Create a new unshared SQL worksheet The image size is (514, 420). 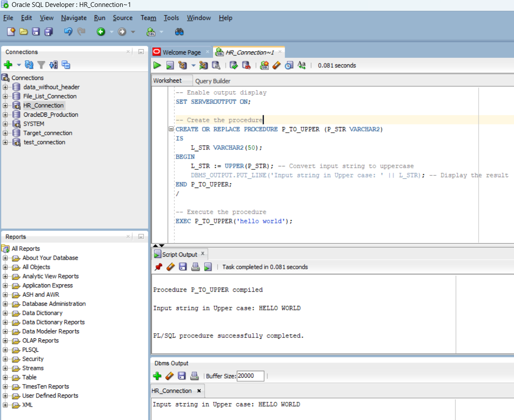click(265, 66)
